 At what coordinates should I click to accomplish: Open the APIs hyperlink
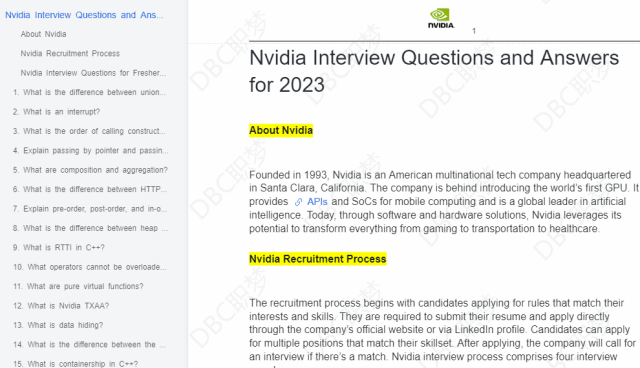pos(317,202)
